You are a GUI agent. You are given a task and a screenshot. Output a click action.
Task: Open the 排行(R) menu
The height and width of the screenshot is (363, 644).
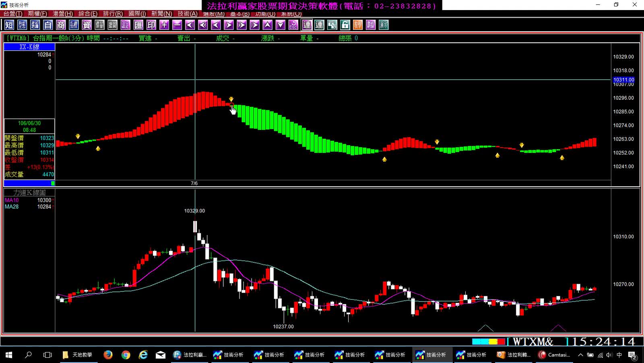113,14
